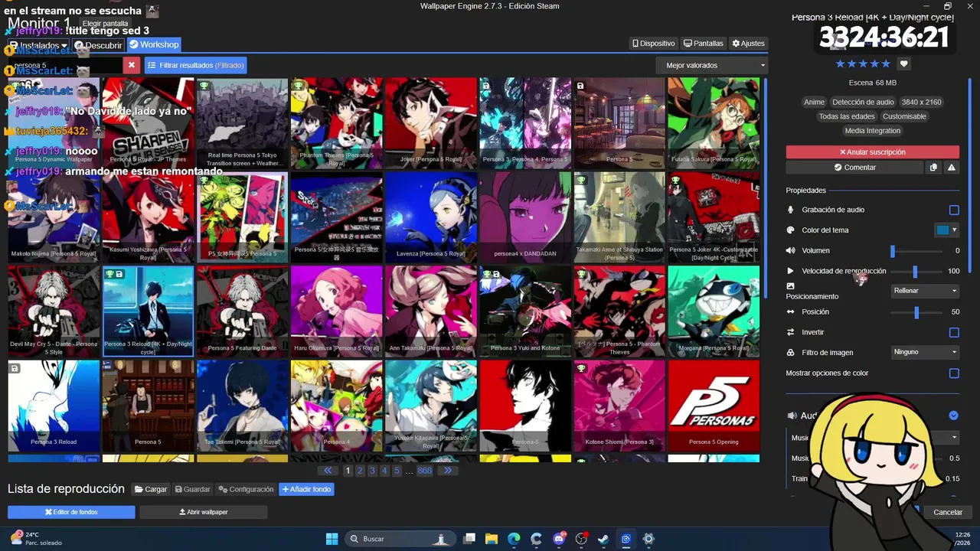Click the speaker icon next to Volumen
Viewport: 980px width, 551px height.
pos(791,250)
